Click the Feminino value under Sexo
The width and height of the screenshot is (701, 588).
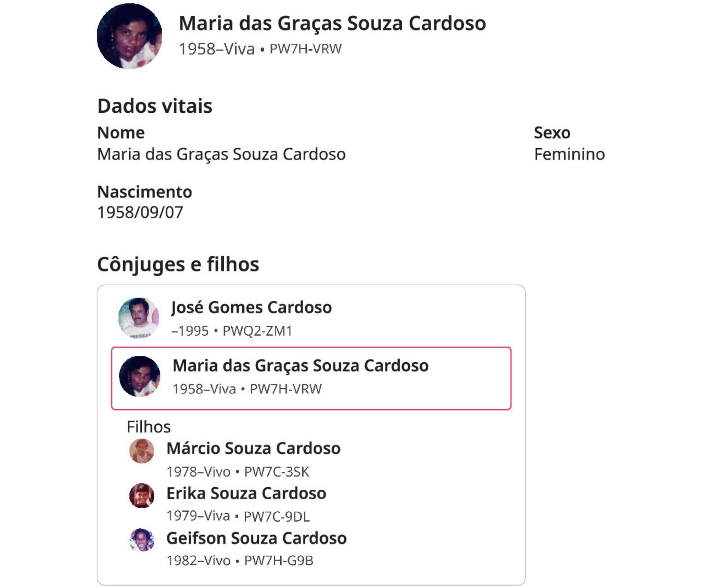(570, 154)
